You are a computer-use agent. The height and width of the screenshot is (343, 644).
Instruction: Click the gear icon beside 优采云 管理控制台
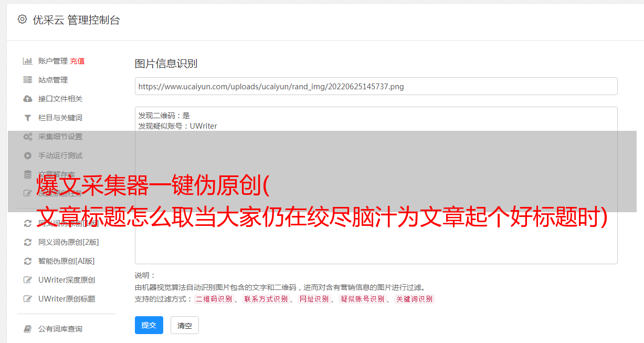[22, 19]
